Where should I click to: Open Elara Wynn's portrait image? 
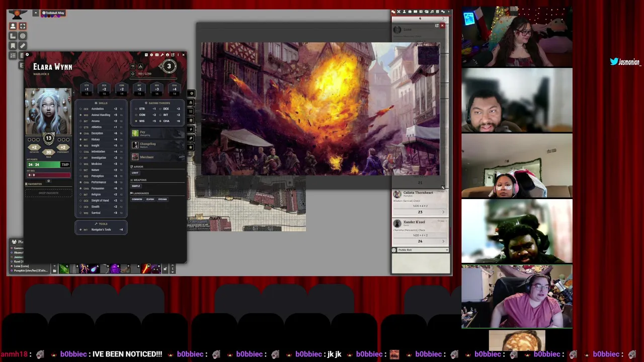tap(48, 112)
